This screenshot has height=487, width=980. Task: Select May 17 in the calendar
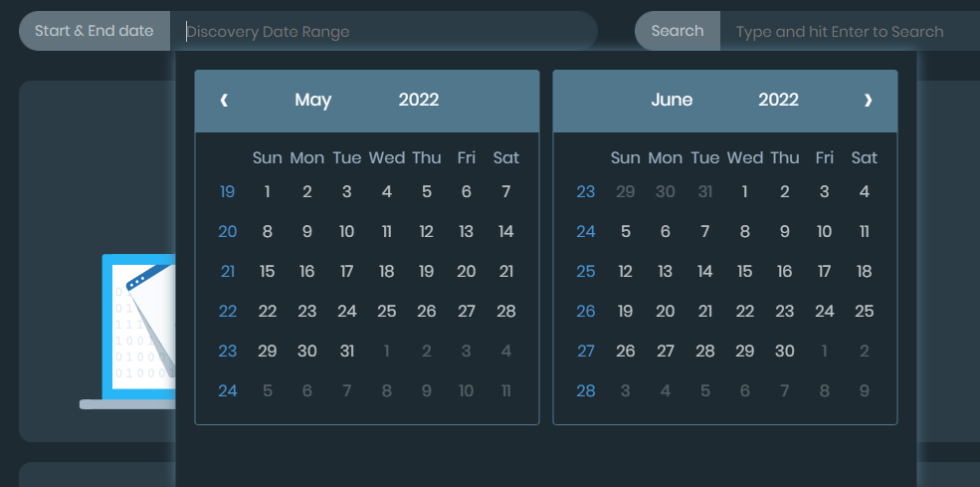tap(347, 272)
